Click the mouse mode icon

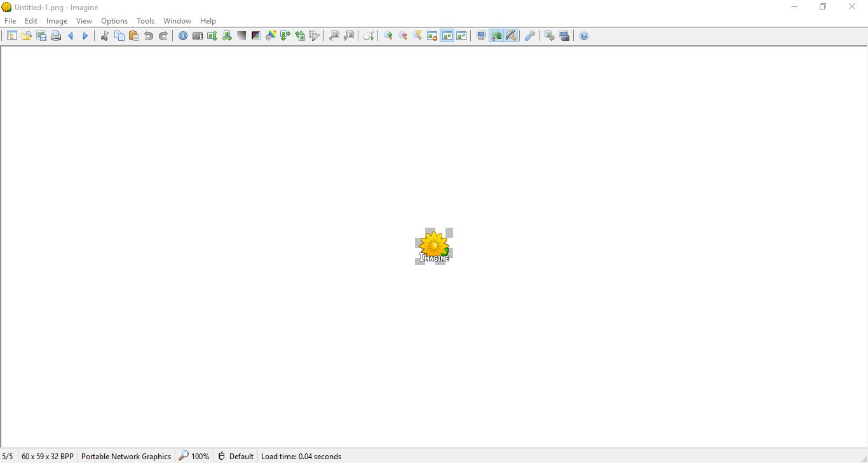(x=369, y=36)
